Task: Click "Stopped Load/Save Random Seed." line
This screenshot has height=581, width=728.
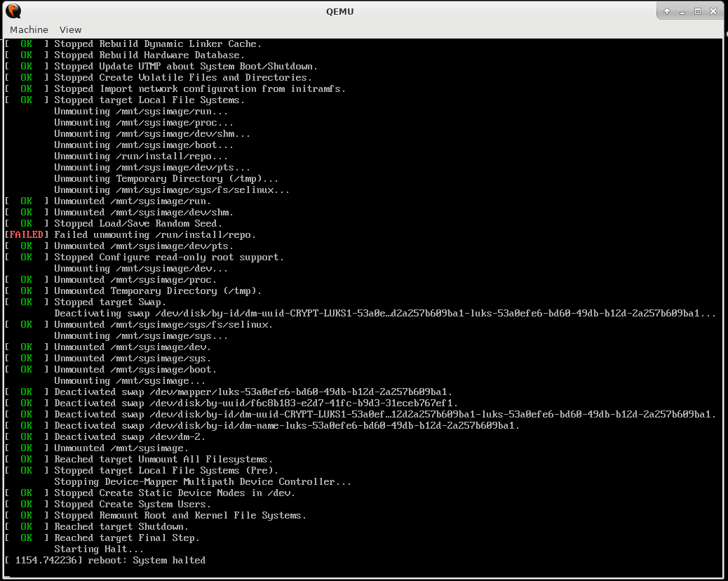Action: pyautogui.click(x=138, y=223)
